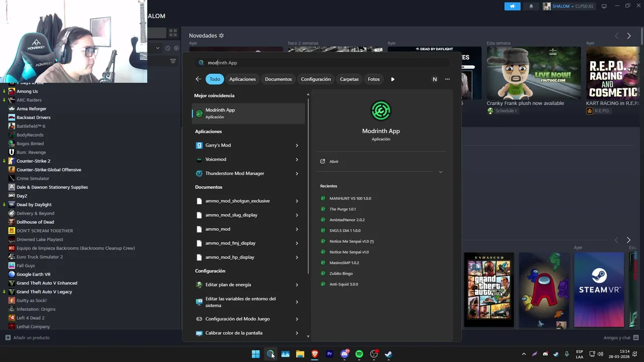Select the Todo search filter tab
Screen dimensions: 644x362
(x=215, y=79)
